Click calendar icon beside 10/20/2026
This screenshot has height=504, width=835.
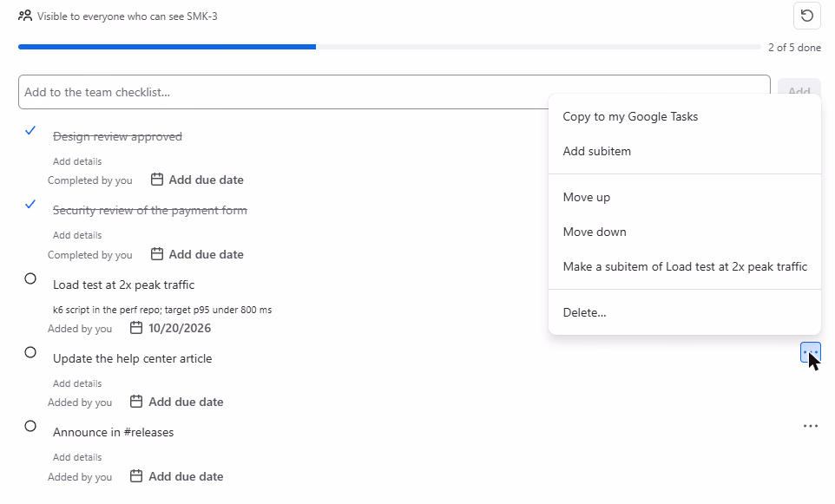pyautogui.click(x=136, y=328)
